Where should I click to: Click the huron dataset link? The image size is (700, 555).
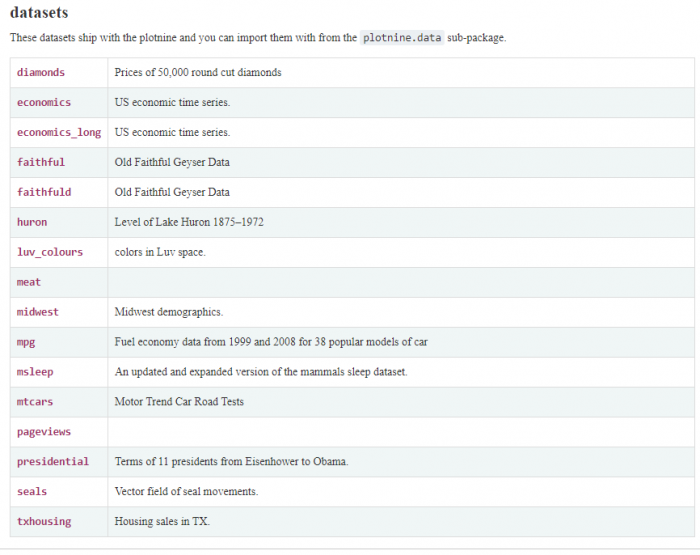(32, 222)
